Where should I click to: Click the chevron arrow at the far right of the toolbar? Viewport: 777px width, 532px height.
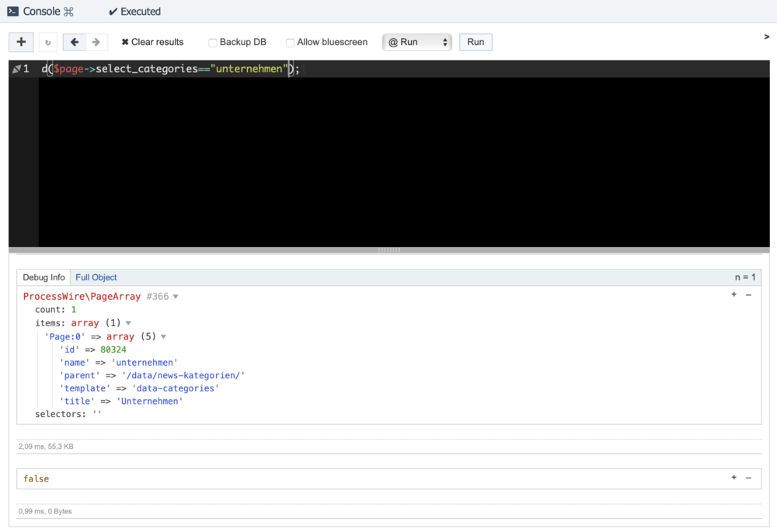(x=767, y=37)
